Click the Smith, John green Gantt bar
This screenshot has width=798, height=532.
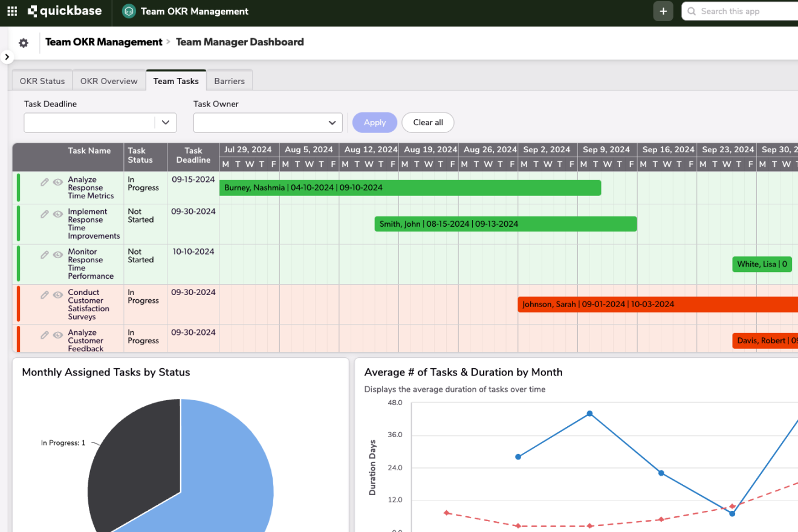(x=505, y=224)
